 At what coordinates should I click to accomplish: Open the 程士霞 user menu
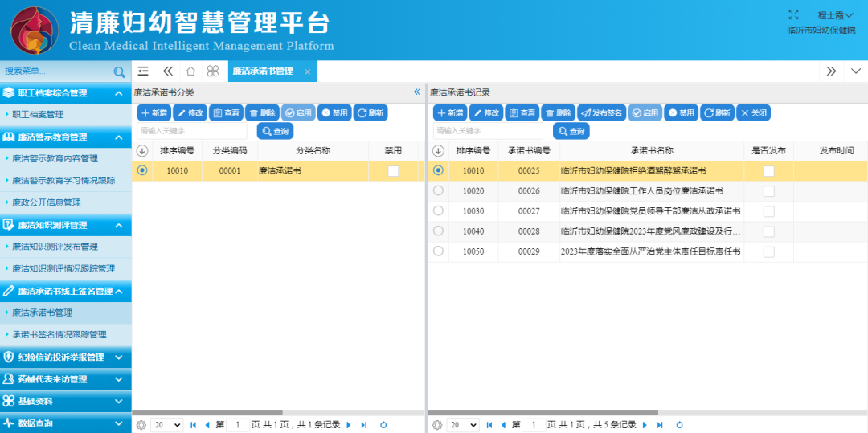836,15
